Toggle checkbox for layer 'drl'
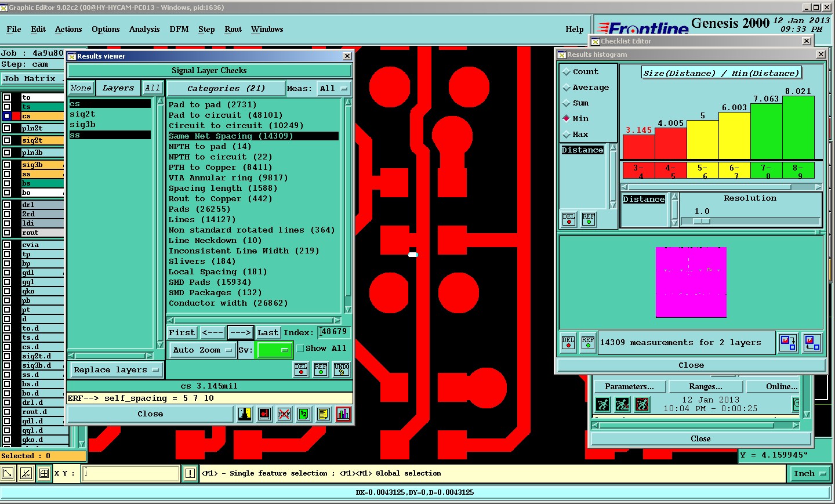The image size is (835, 504). [7, 205]
